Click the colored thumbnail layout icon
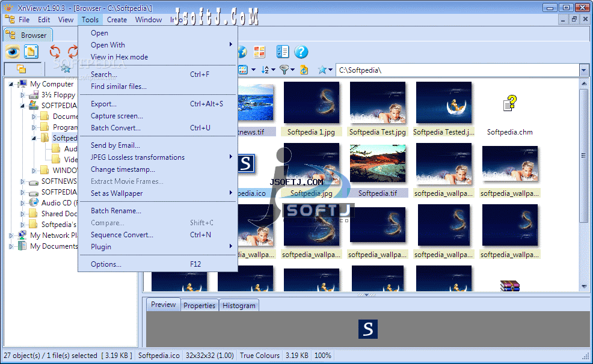 pyautogui.click(x=259, y=52)
